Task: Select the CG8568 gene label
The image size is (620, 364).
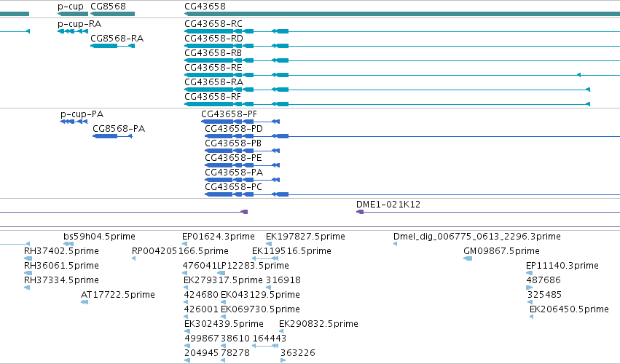Action: coord(108,7)
